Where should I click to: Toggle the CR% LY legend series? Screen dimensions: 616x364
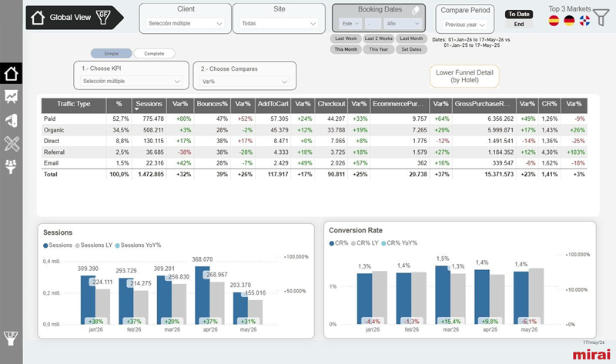(365, 243)
